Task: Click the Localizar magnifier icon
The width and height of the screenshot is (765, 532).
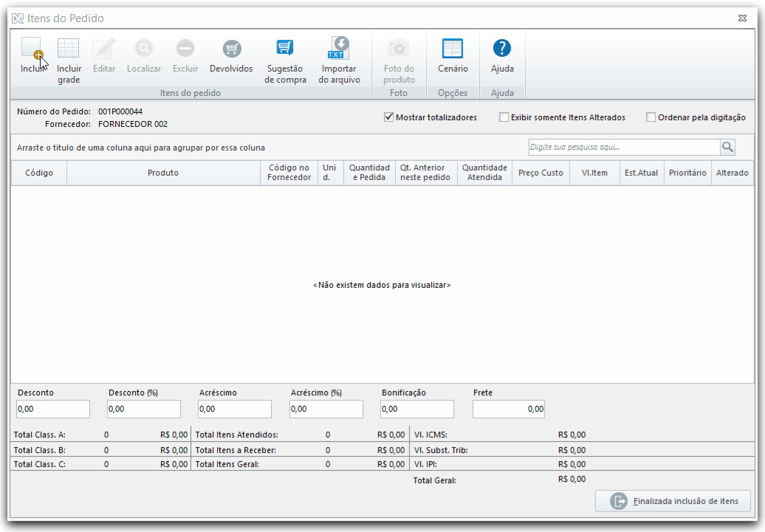Action: point(144,48)
